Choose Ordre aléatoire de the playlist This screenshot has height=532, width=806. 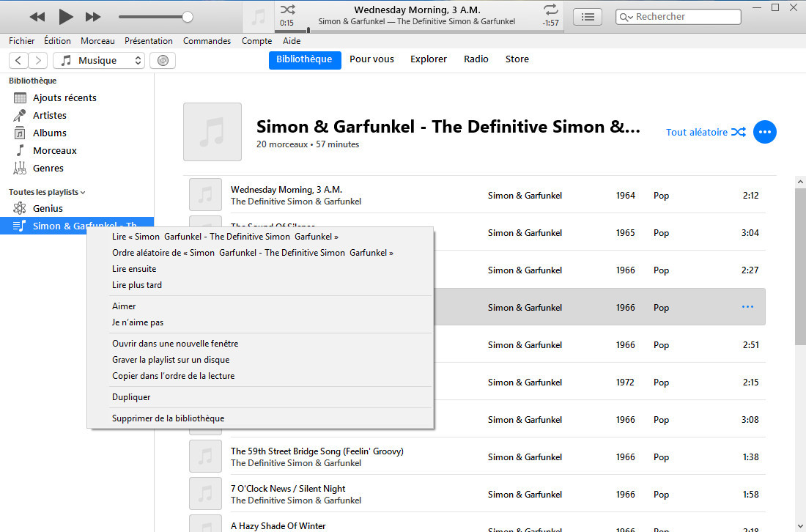pos(261,253)
